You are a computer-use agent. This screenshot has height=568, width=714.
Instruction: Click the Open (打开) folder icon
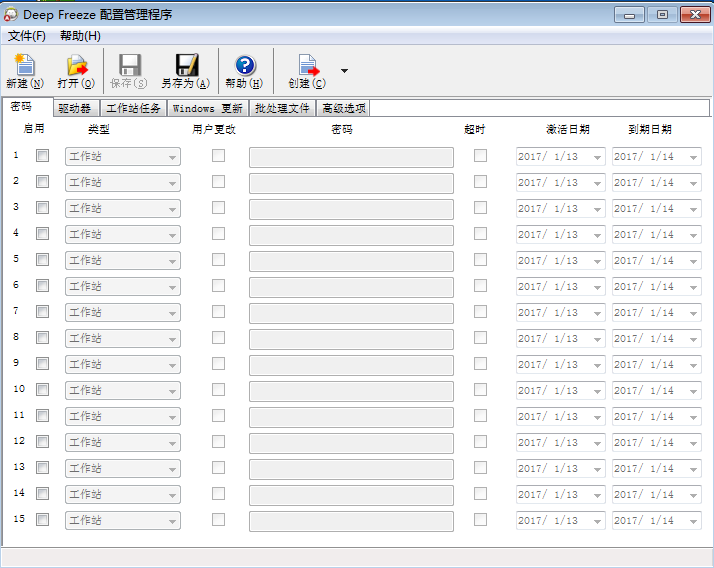(x=76, y=66)
